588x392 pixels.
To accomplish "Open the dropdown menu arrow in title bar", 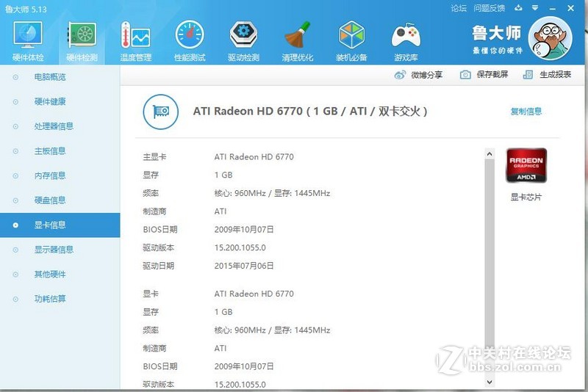I will [x=535, y=7].
